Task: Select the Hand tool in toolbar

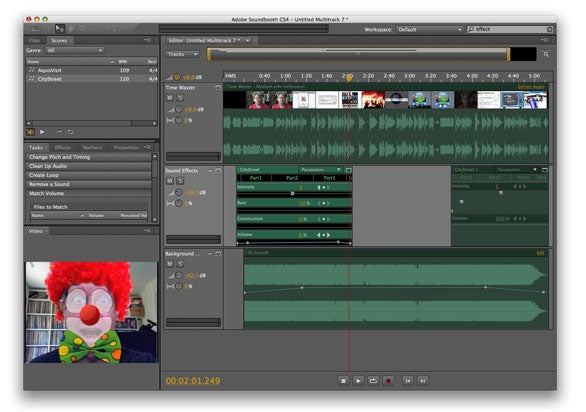Action: click(71, 28)
